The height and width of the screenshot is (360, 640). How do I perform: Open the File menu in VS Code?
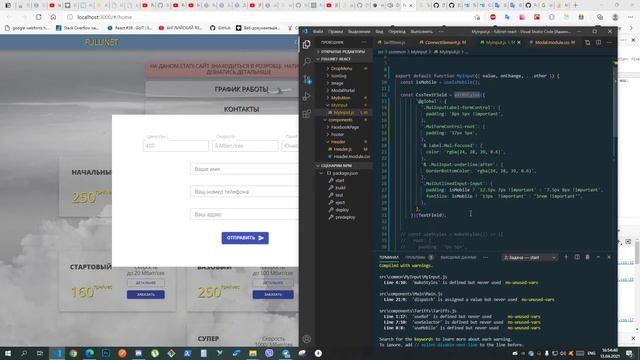[x=318, y=31]
